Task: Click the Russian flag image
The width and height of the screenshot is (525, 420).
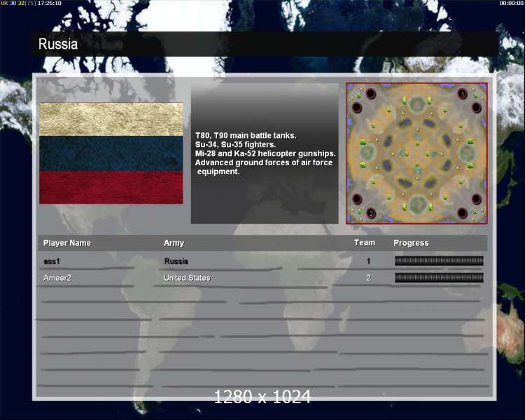Action: click(111, 153)
